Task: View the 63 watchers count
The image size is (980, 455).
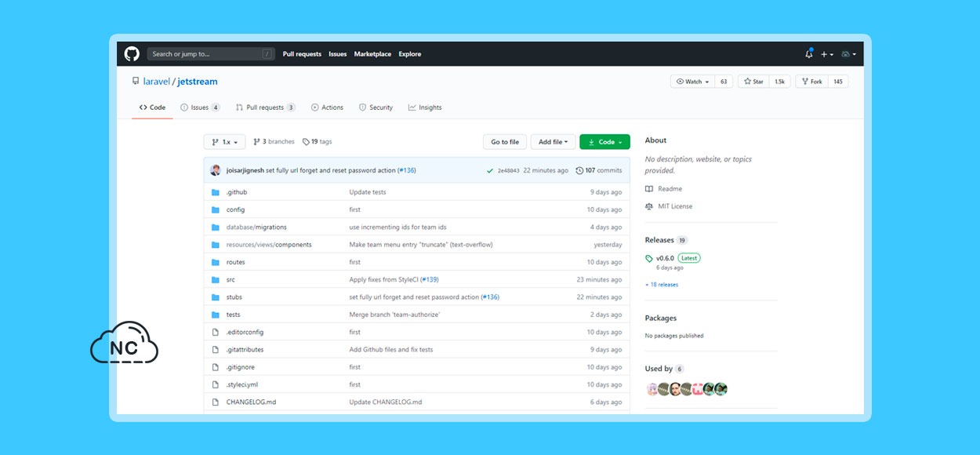Action: tap(724, 82)
